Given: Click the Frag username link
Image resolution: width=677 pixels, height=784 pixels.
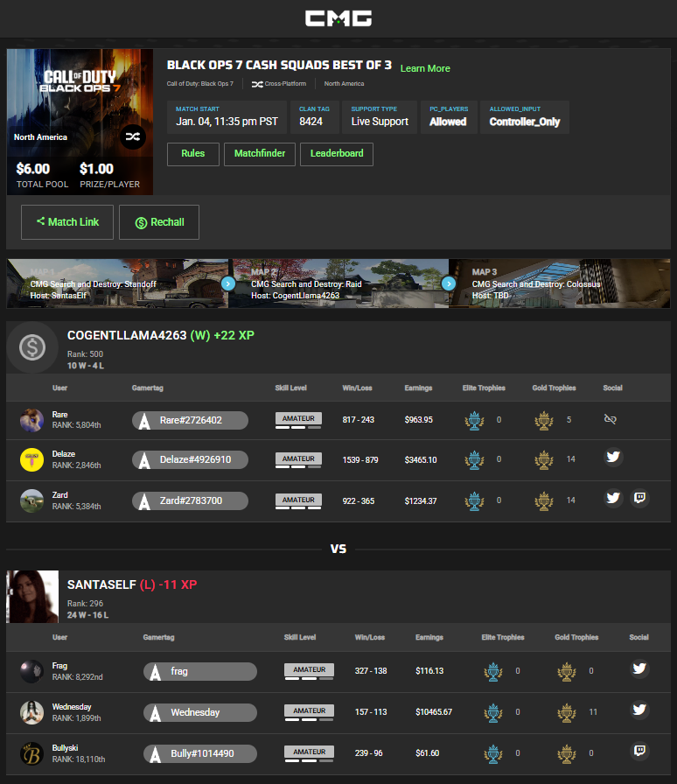Looking at the screenshot, I should click(59, 666).
